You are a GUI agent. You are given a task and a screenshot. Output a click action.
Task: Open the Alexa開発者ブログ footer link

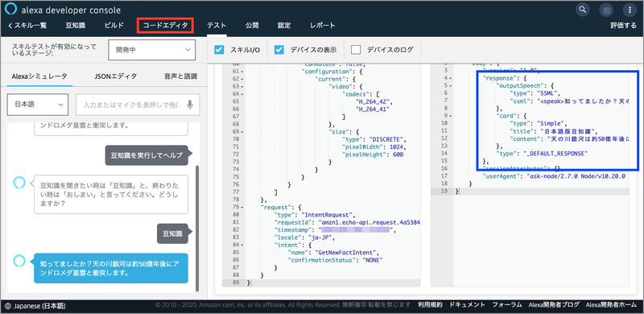point(554,304)
